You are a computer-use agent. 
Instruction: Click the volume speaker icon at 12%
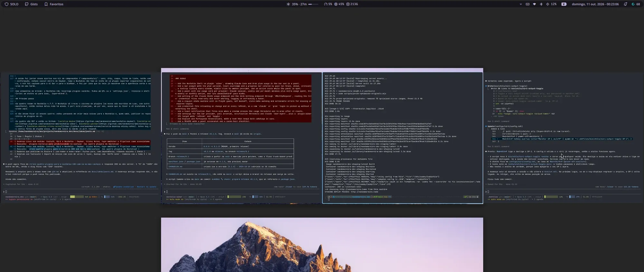coord(548,4)
